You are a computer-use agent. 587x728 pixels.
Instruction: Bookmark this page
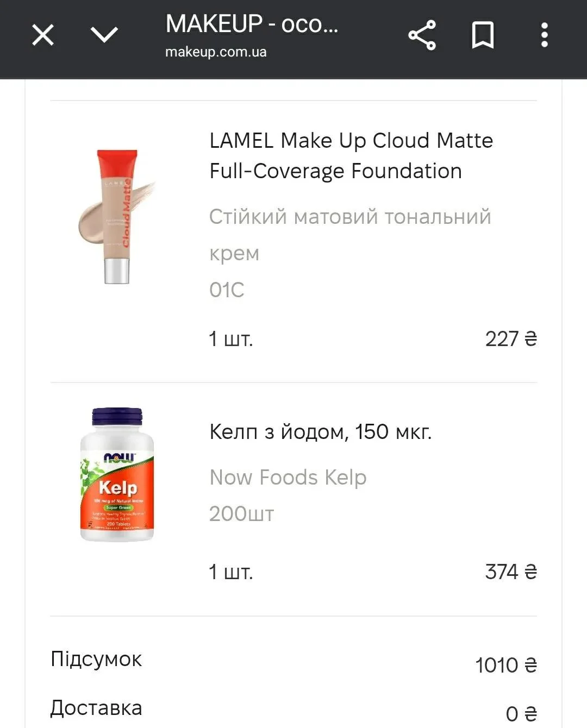point(483,36)
